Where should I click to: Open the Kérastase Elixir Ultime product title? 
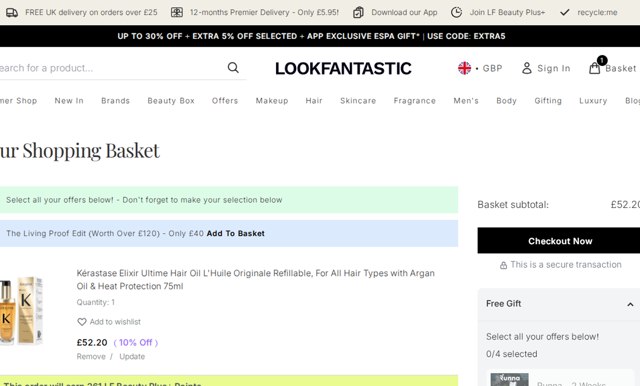pos(256,280)
